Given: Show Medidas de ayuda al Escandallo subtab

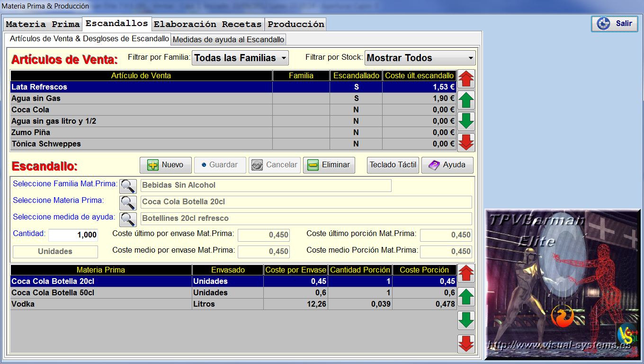Looking at the screenshot, I should (x=228, y=39).
